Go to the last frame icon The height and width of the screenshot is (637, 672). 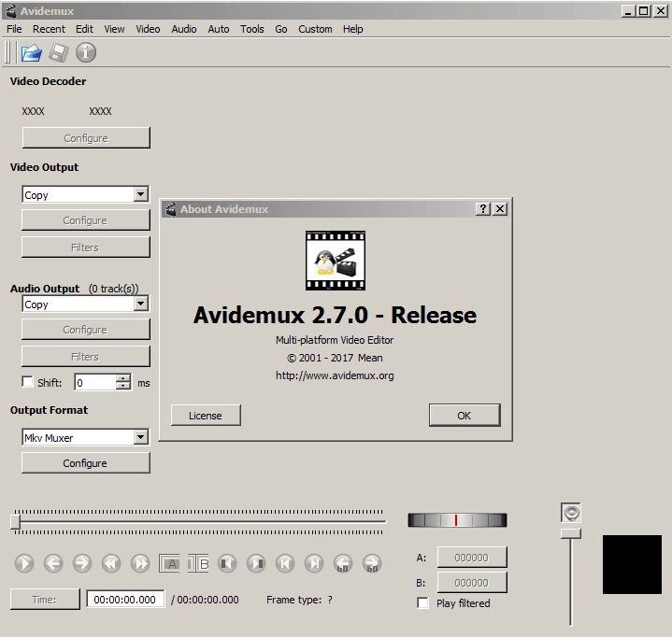point(314,563)
